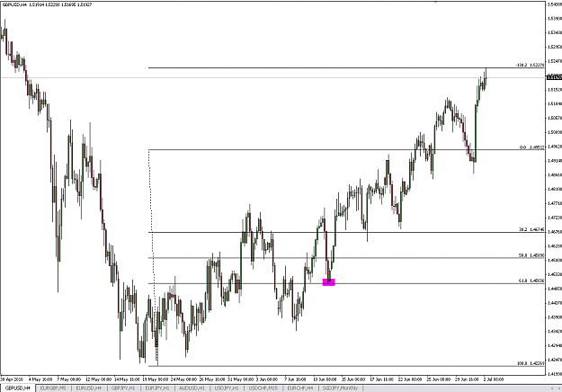Viewport: 562px width, 392px height.
Task: Click the '10 Jun 00:00' time label
Action: click(x=326, y=379)
